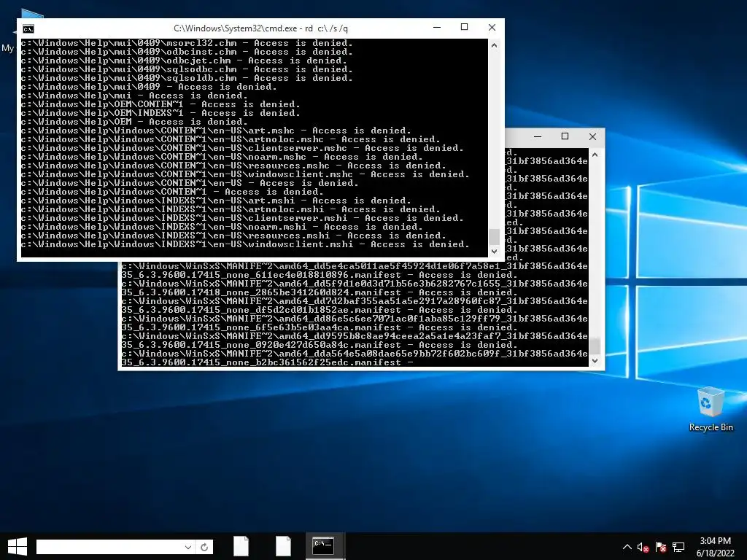Close the background cmd window

[592, 136]
